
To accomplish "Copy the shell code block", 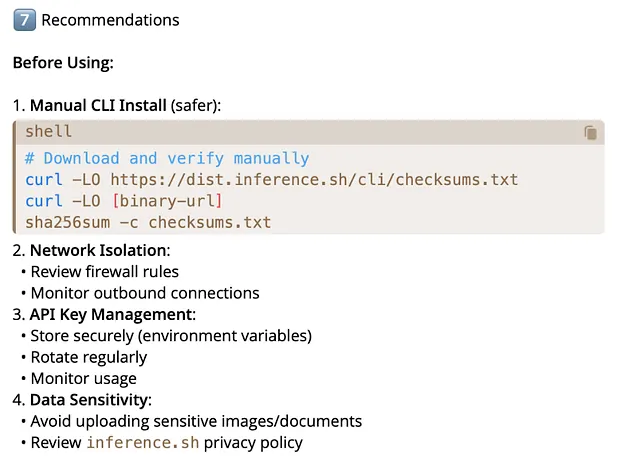I will coord(590,132).
